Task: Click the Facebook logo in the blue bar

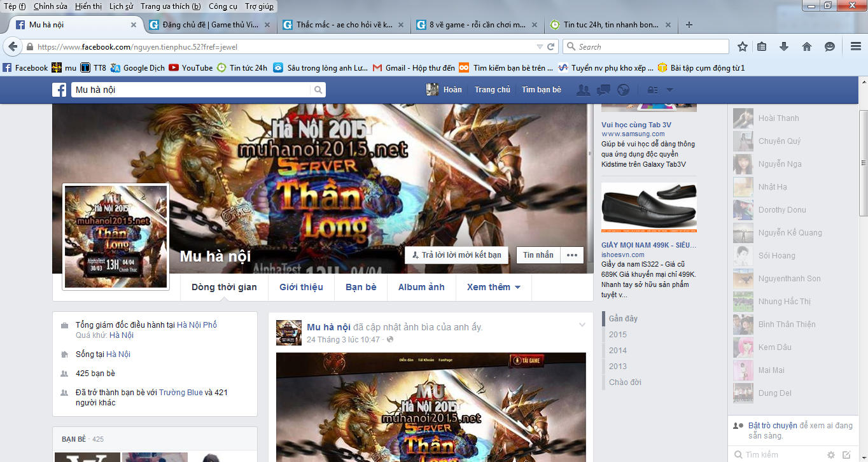Action: (59, 90)
